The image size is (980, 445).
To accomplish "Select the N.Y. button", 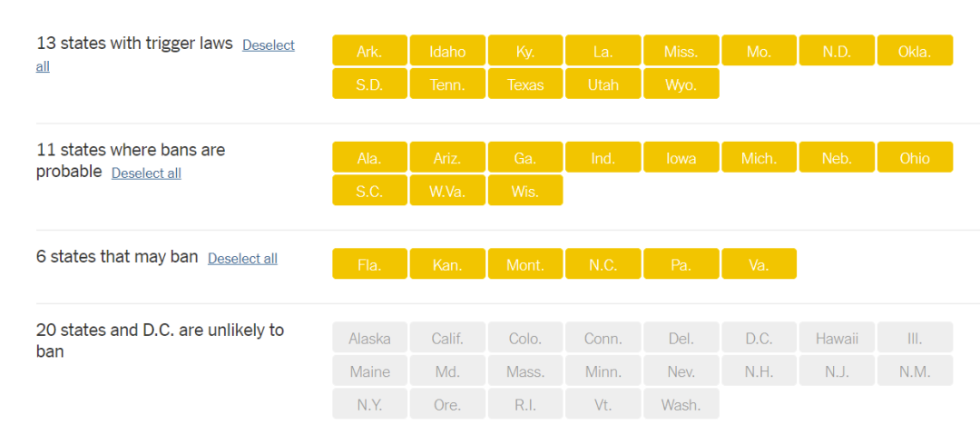I will (370, 404).
